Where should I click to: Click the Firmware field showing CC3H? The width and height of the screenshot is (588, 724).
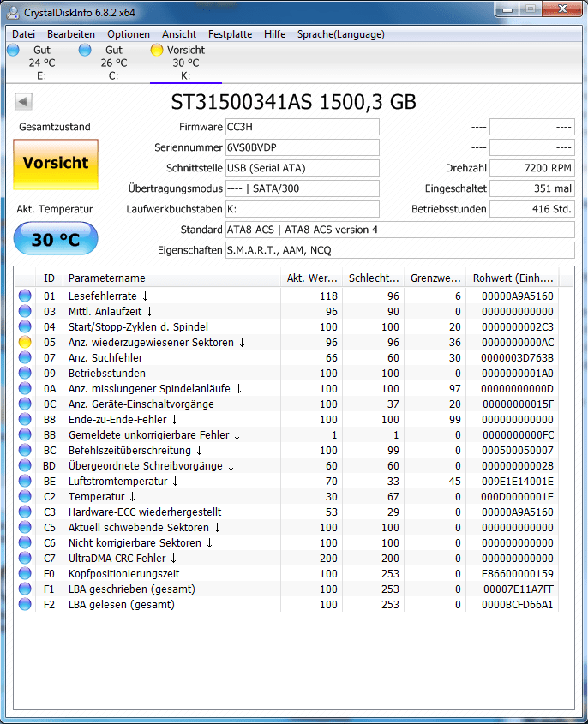303,127
